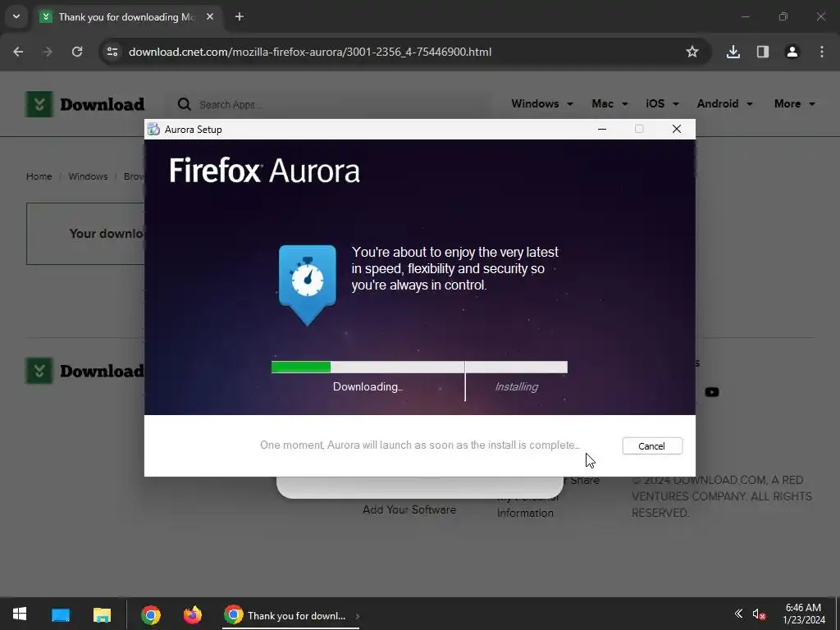Open site information icon in address bar
Image resolution: width=840 pixels, height=630 pixels.
tap(112, 52)
